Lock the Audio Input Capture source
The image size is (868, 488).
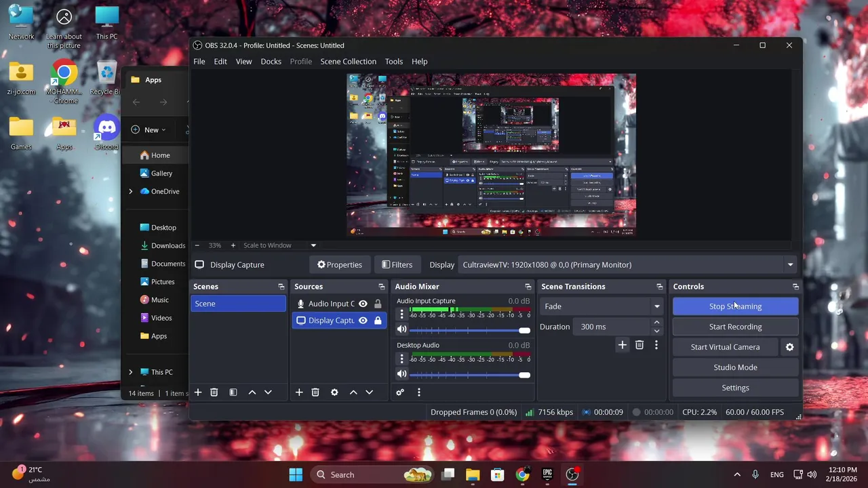[x=378, y=304]
